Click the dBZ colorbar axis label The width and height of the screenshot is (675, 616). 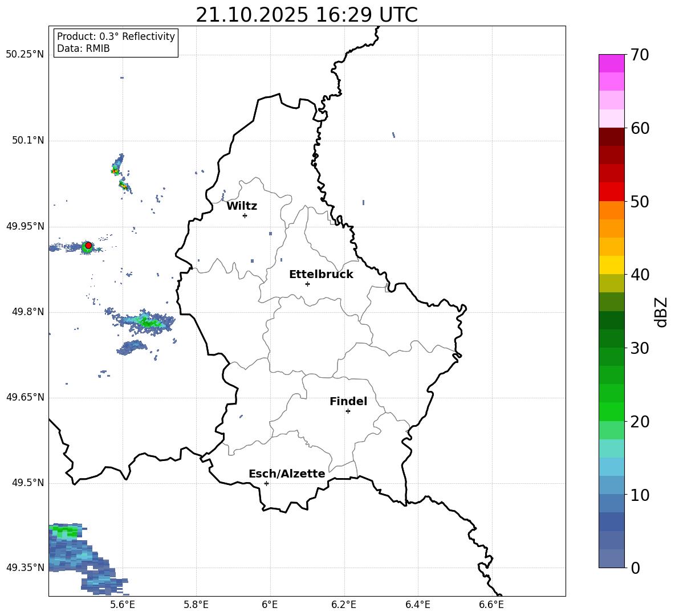click(661, 312)
